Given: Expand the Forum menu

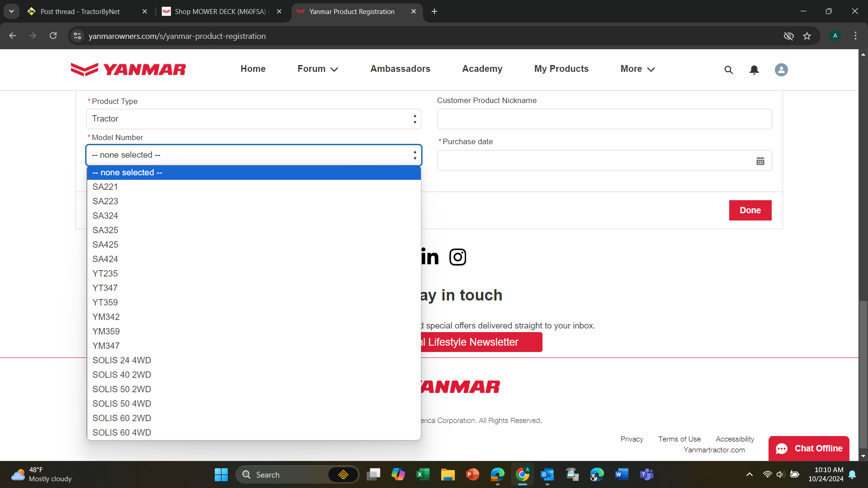Looking at the screenshot, I should pyautogui.click(x=317, y=69).
